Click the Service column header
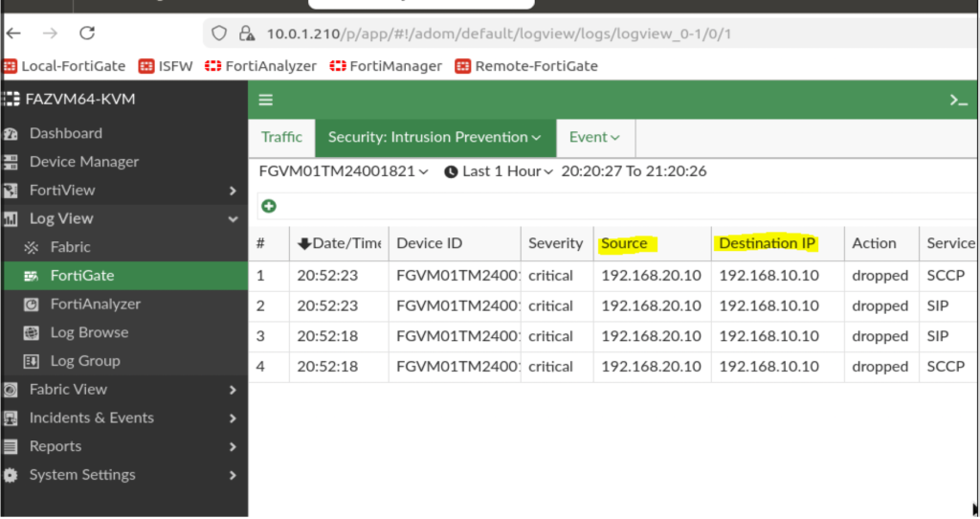980x519 pixels. 949,243
